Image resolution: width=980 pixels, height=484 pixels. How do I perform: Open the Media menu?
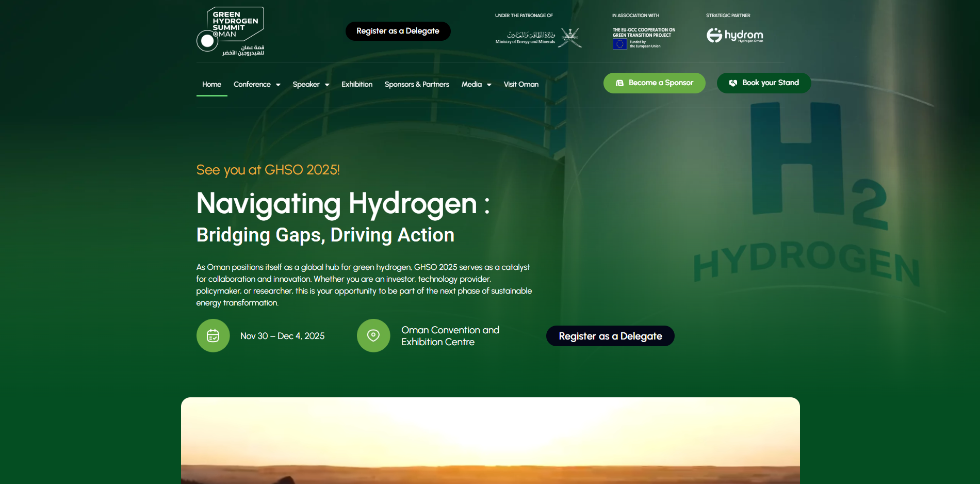click(471, 84)
